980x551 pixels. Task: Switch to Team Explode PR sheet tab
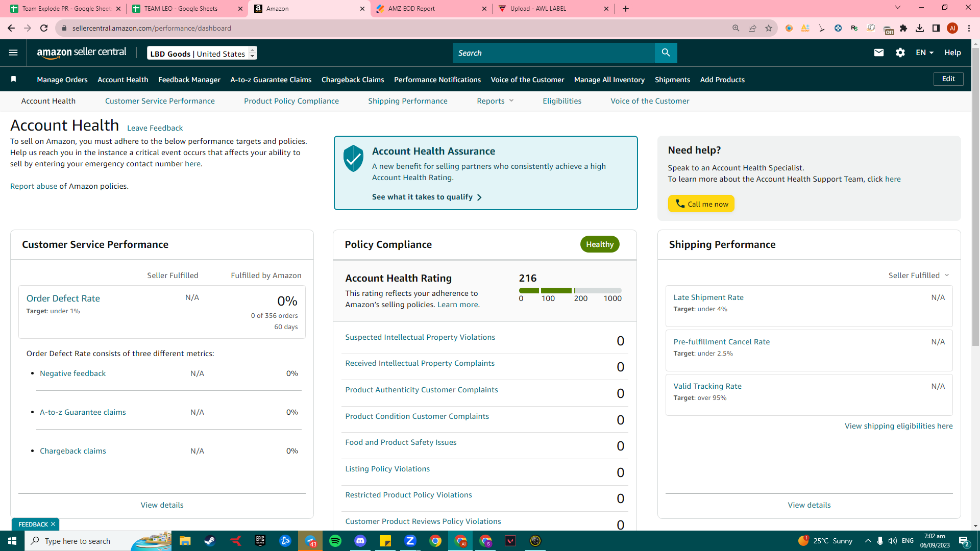coord(65,9)
